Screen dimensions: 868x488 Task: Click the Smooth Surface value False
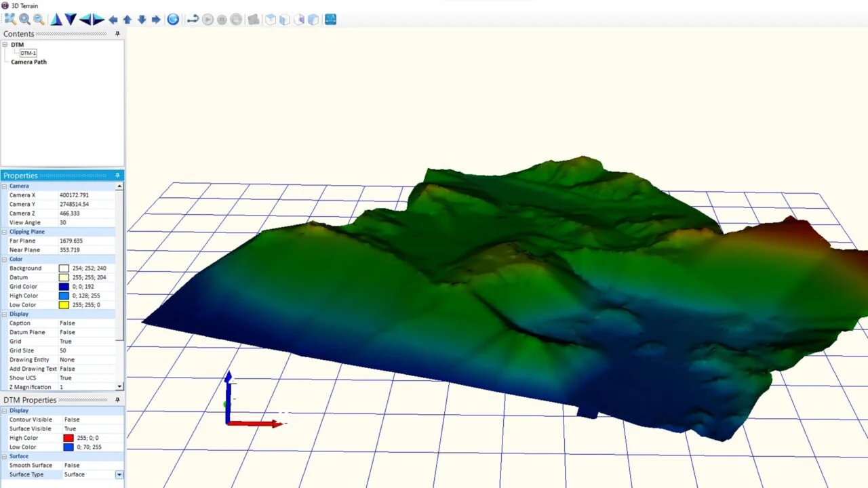pyautogui.click(x=72, y=466)
